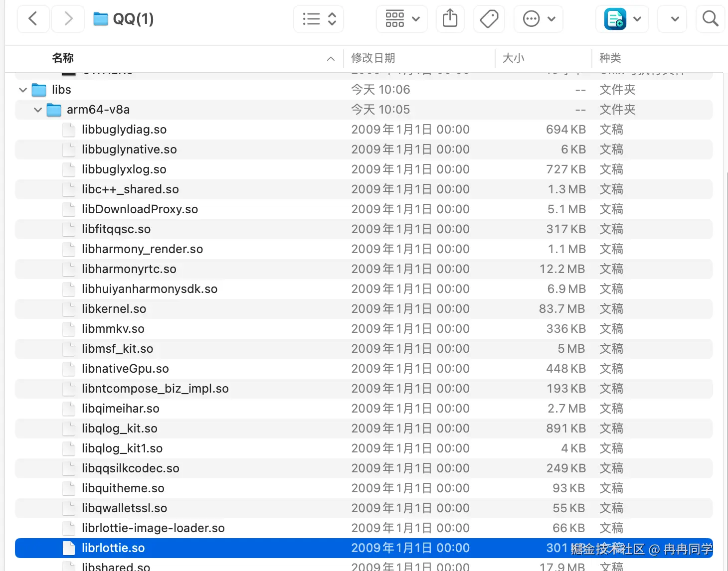This screenshot has width=728, height=571.
Task: Click the Tags toolbar icon
Action: pyautogui.click(x=489, y=19)
